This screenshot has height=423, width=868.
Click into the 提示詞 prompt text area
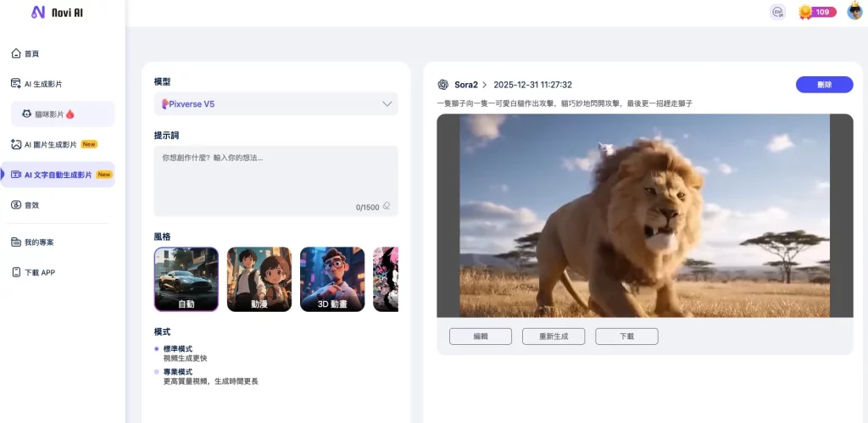click(x=276, y=181)
